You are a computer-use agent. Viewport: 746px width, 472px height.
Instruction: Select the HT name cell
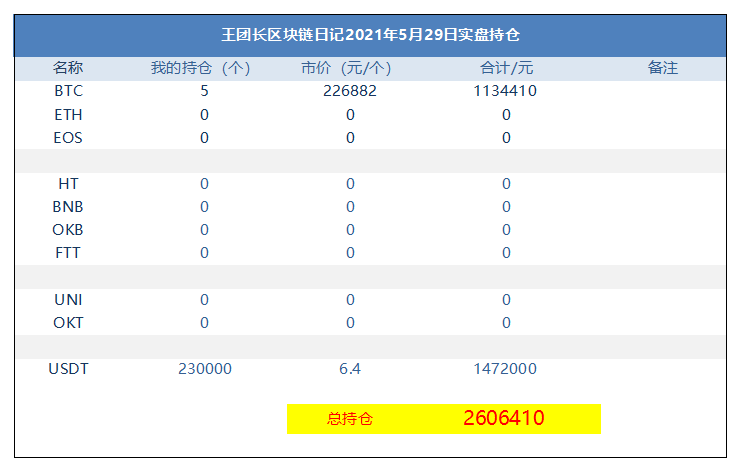68,184
